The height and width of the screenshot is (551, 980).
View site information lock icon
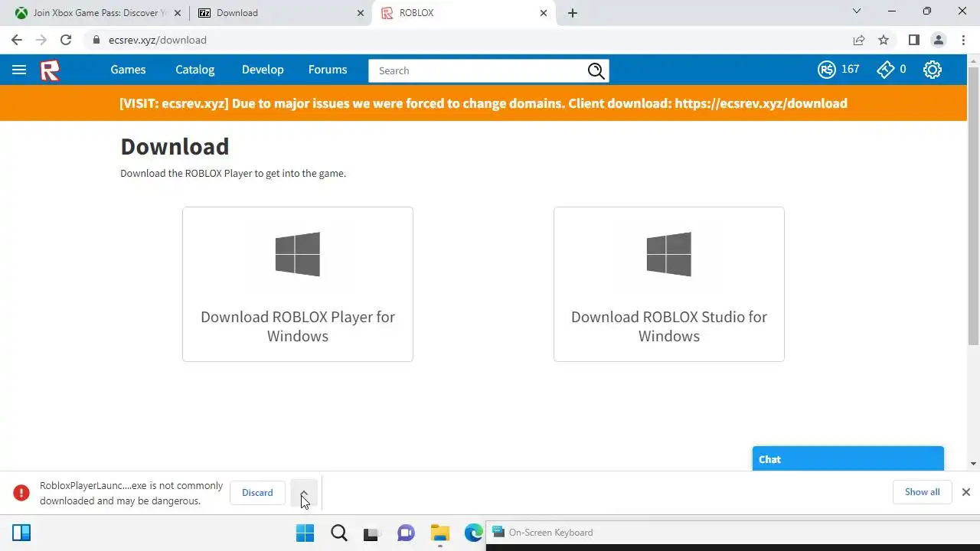[x=96, y=40]
